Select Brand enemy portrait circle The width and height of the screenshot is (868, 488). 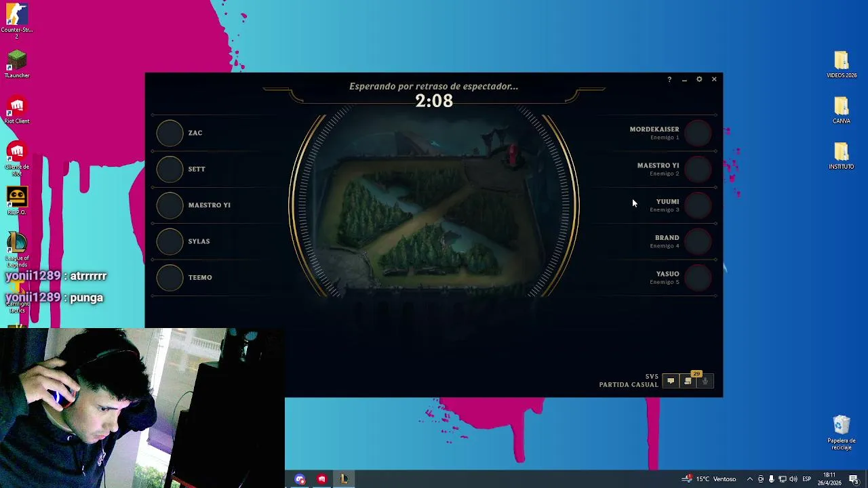point(698,241)
